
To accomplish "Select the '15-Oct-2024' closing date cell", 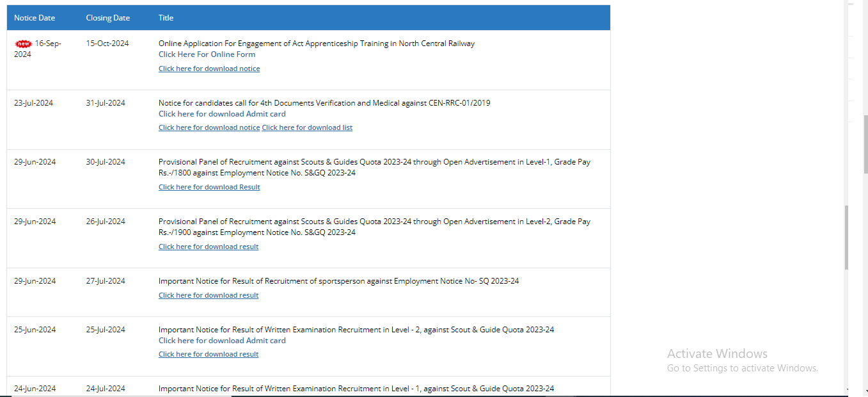I will (107, 44).
